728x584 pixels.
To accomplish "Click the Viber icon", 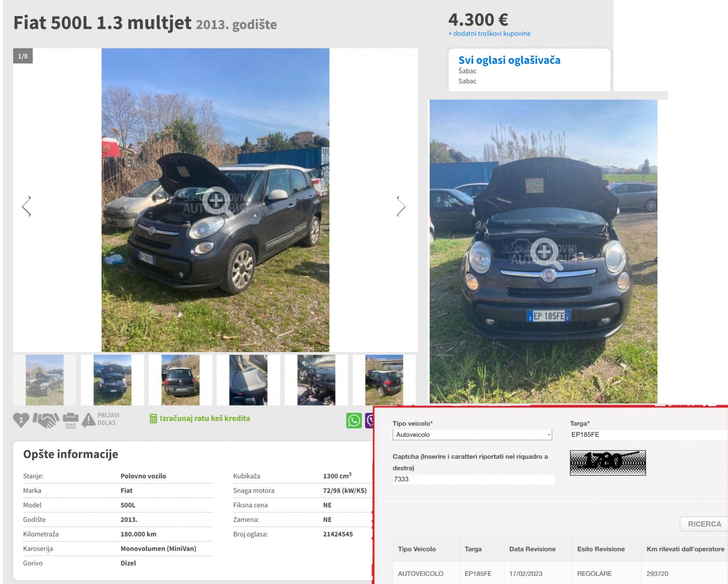I will point(370,421).
